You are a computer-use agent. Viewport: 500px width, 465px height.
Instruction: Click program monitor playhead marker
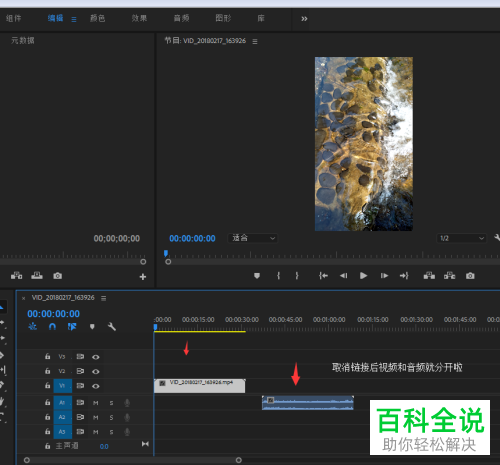pyautogui.click(x=166, y=253)
